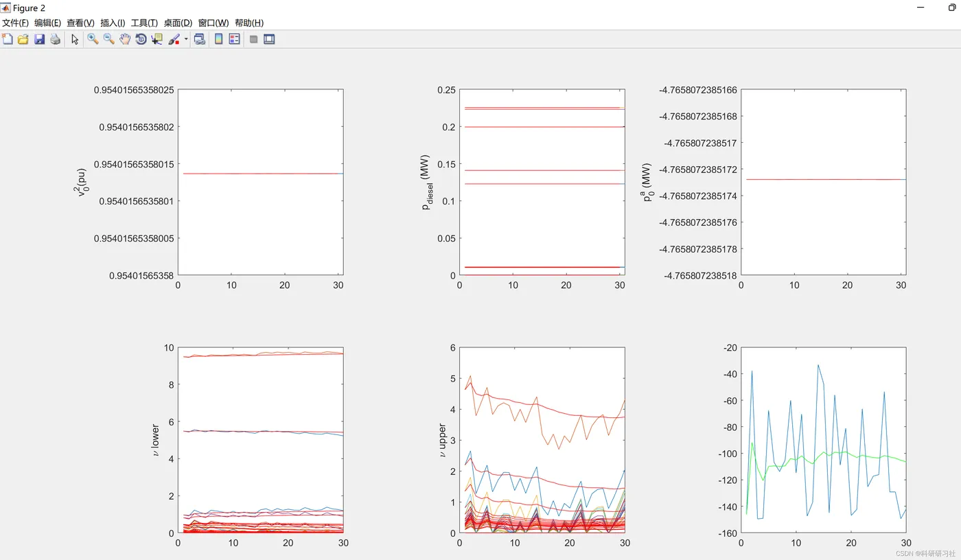Save the figure with the floppy disk icon
Viewport: 961px width, 560px height.
click(39, 39)
